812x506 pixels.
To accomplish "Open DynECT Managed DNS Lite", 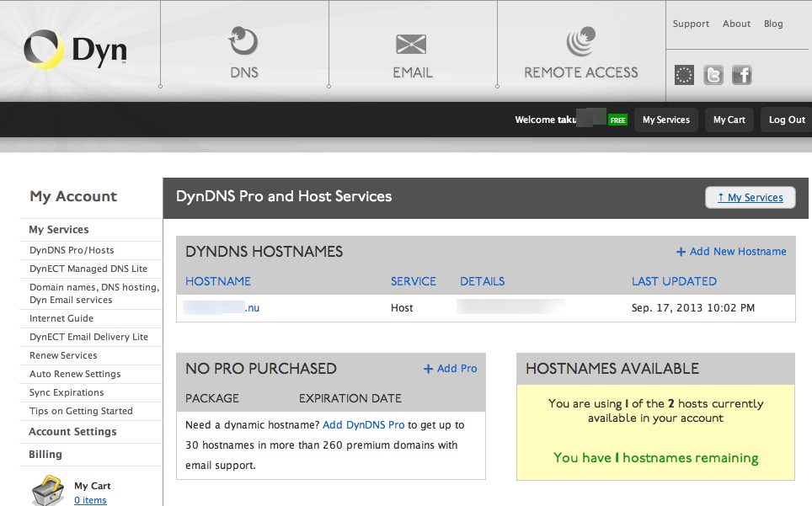I will tap(88, 269).
